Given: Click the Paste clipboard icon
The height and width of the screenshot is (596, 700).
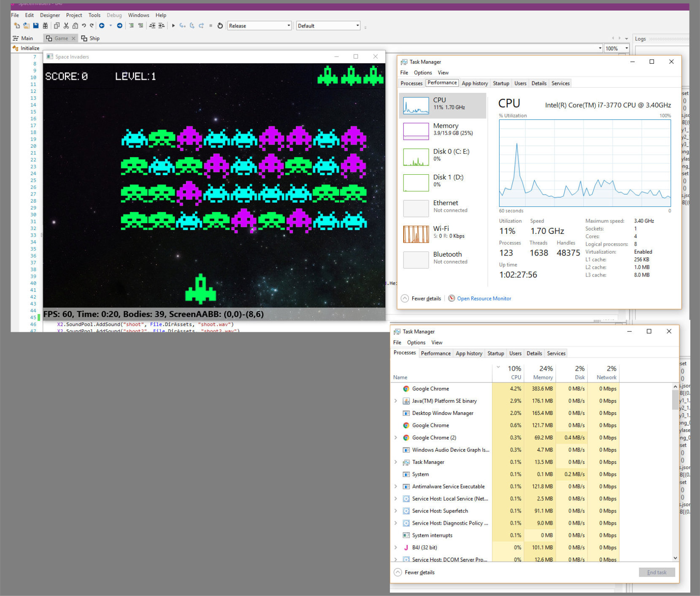Looking at the screenshot, I should click(x=75, y=26).
